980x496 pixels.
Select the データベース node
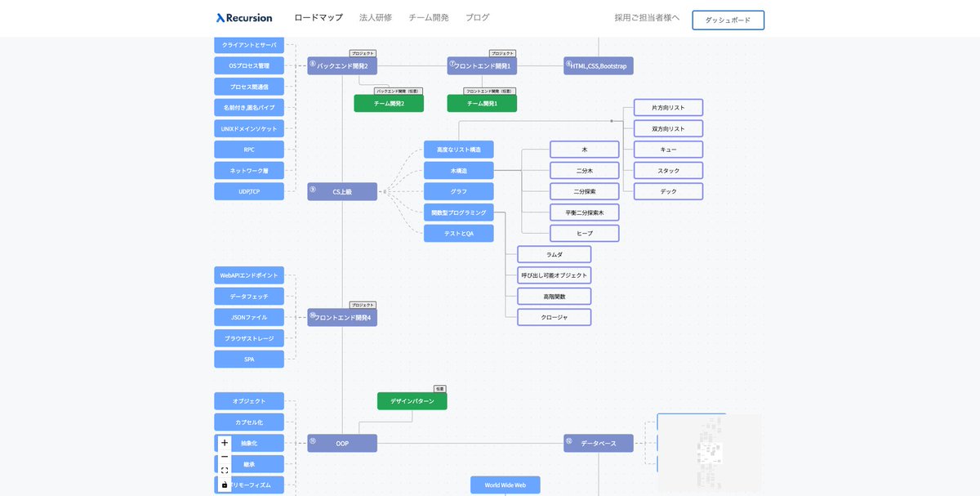(599, 444)
